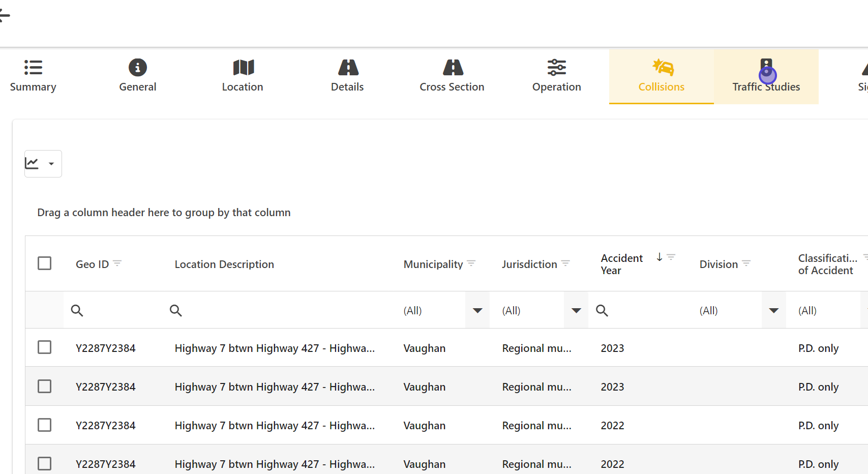Open the Jurisdiction filter dropdown
The width and height of the screenshot is (868, 474).
point(576,310)
